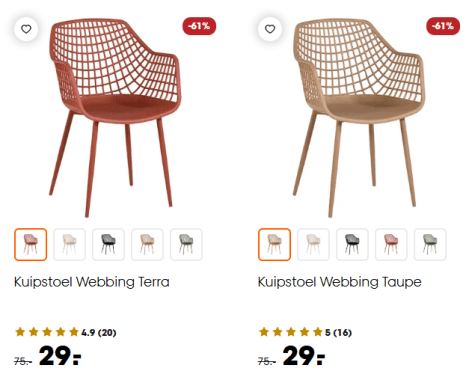475x383 pixels.
Task: Select currently active terra variant swatch
Action: 30,244
